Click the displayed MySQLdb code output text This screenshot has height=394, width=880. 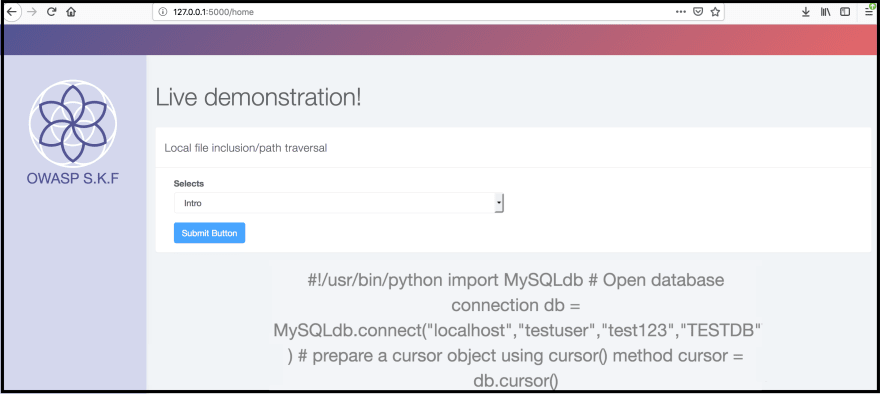coord(516,331)
